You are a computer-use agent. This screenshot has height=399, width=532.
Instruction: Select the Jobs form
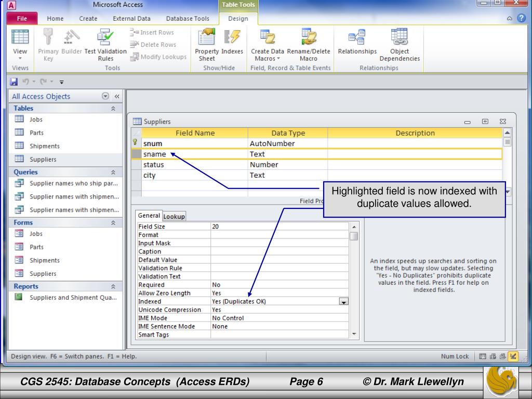click(x=66, y=234)
